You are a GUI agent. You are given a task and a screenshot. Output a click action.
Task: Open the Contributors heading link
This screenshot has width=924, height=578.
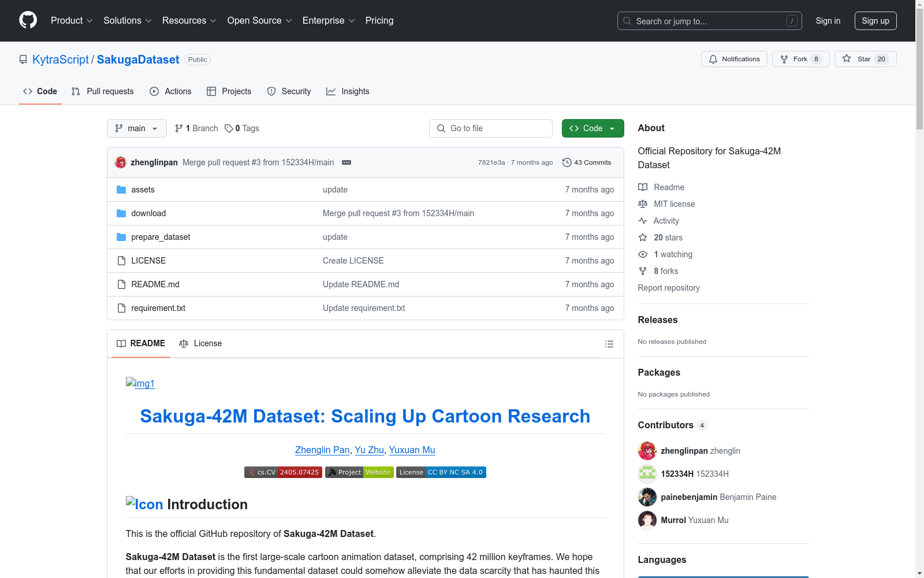[x=672, y=425]
